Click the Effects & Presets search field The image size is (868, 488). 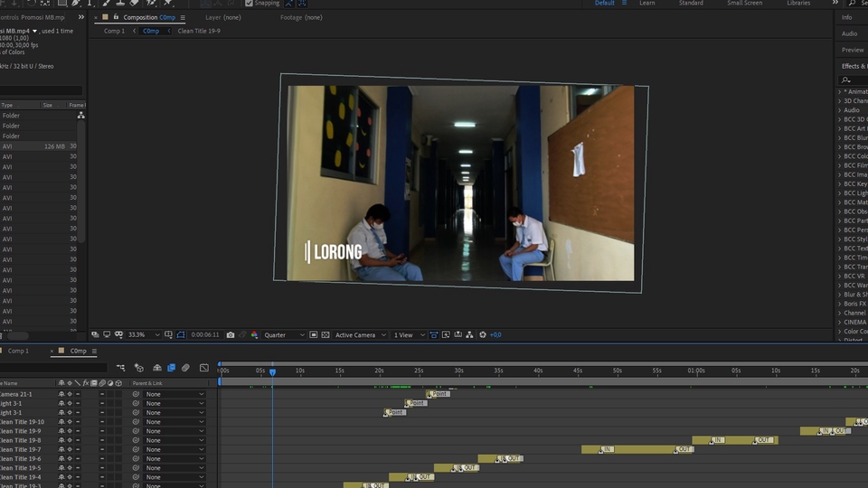[x=853, y=80]
